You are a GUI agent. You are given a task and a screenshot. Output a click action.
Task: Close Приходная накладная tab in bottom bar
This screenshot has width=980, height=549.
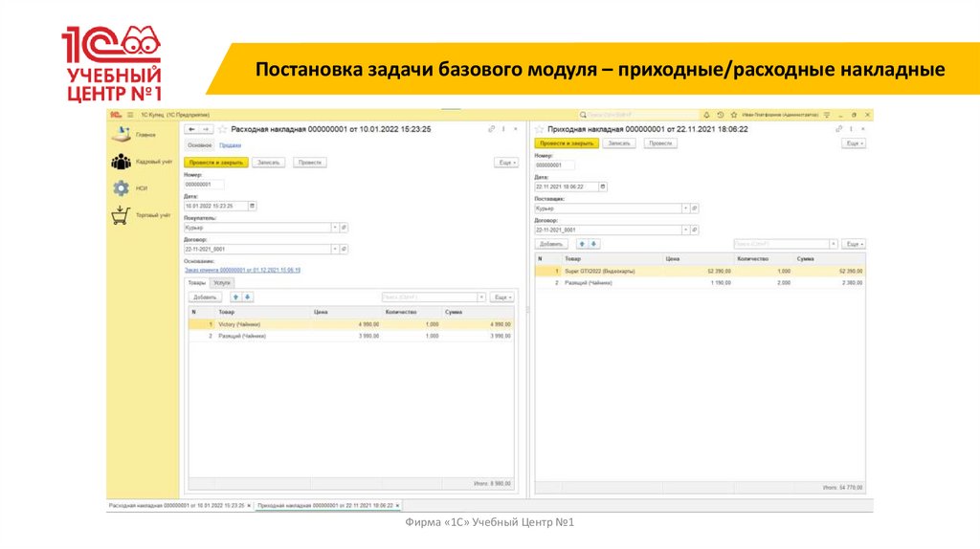click(x=397, y=506)
